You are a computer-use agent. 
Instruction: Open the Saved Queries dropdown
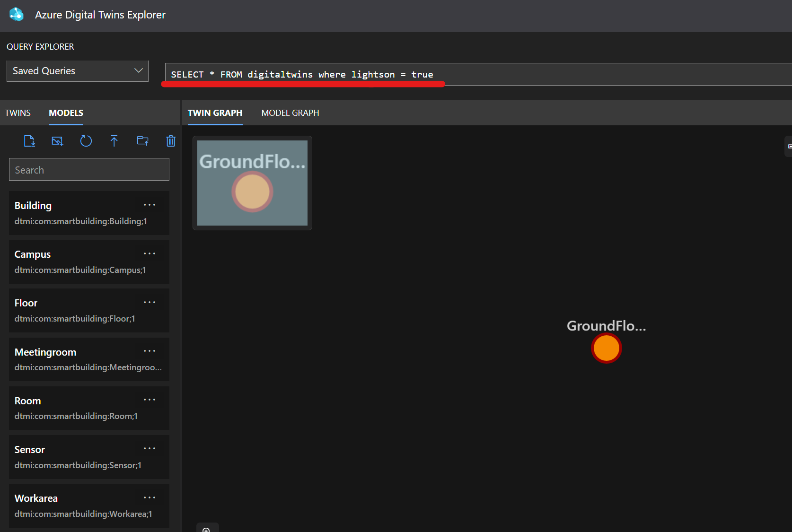(78, 71)
